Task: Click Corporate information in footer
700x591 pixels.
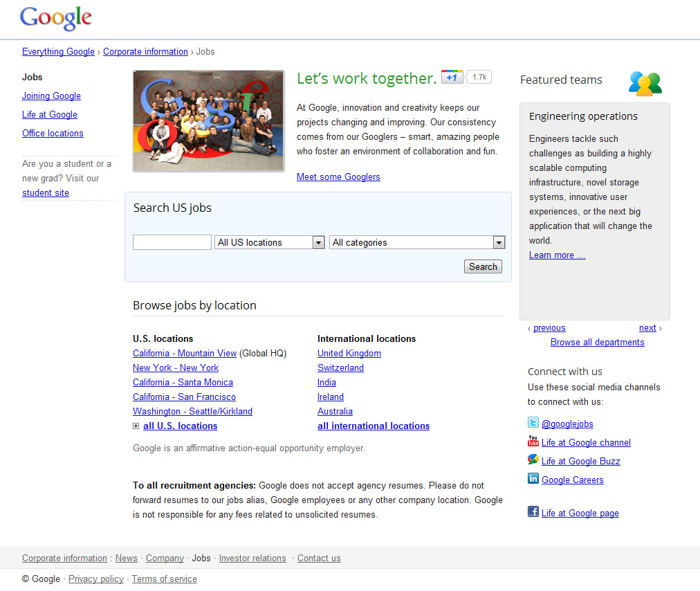Action: click(65, 558)
